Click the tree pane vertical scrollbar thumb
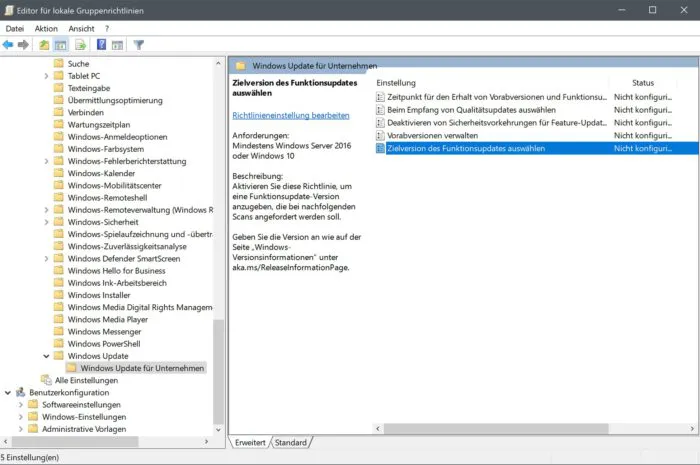700x465 pixels. [x=218, y=372]
